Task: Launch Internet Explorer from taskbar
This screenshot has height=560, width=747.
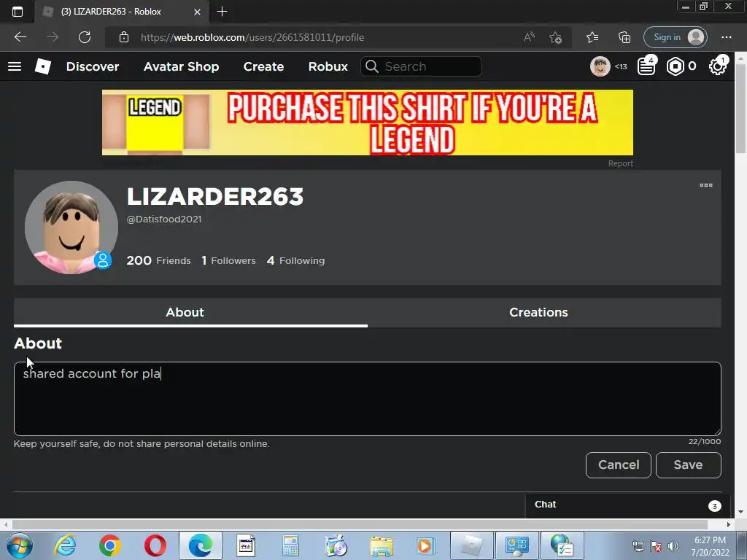Action: click(65, 545)
